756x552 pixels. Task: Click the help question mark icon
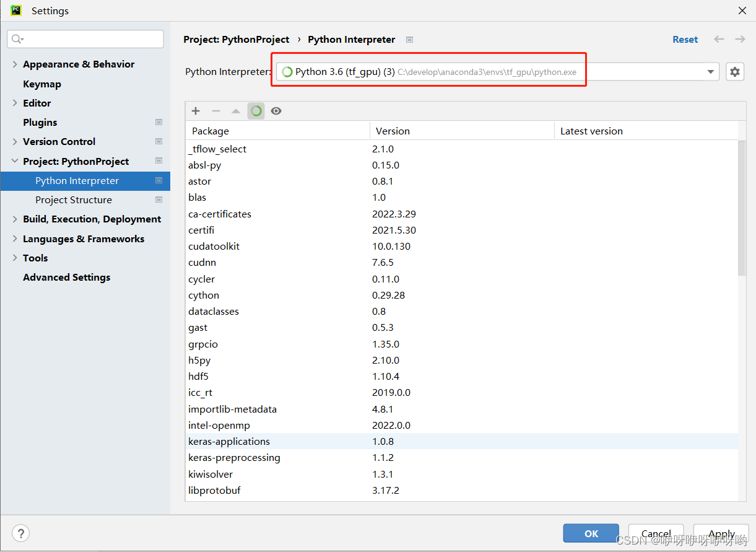pos(21,533)
